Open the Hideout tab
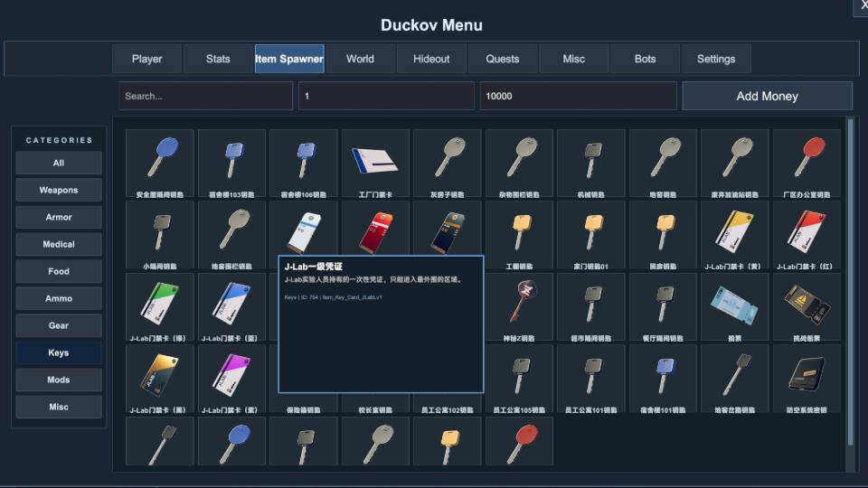This screenshot has width=868, height=488. [x=431, y=59]
